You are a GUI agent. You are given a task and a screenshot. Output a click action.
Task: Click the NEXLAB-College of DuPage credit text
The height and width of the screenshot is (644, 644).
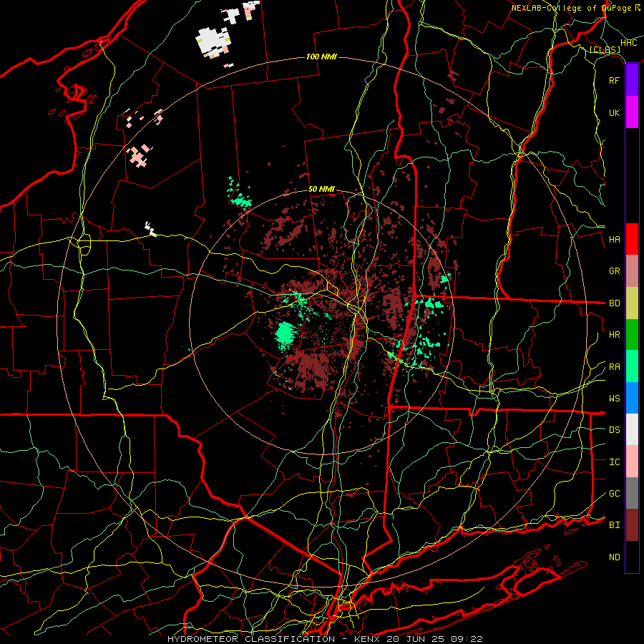[x=576, y=8]
